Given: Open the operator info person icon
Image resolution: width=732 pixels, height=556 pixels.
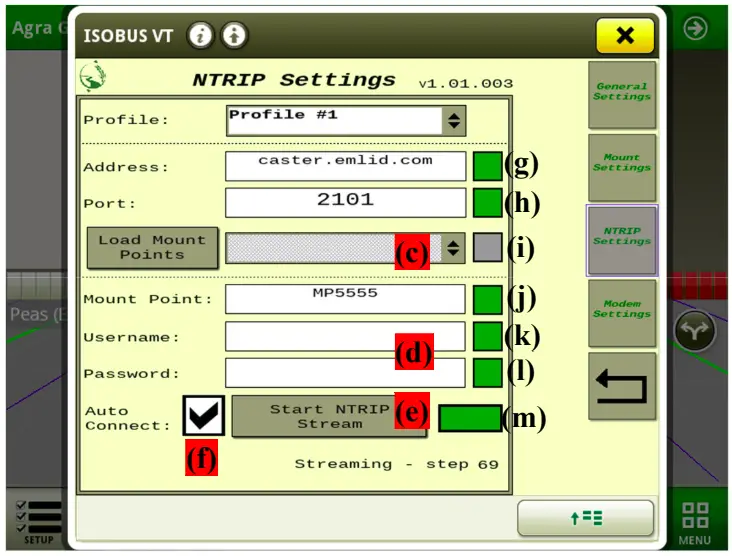Looking at the screenshot, I should [x=234, y=35].
